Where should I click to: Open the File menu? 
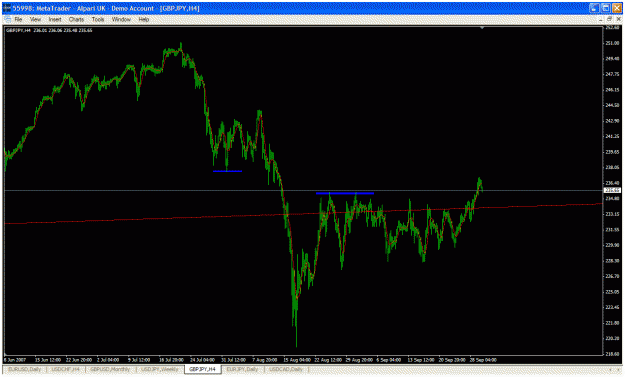click(18, 19)
